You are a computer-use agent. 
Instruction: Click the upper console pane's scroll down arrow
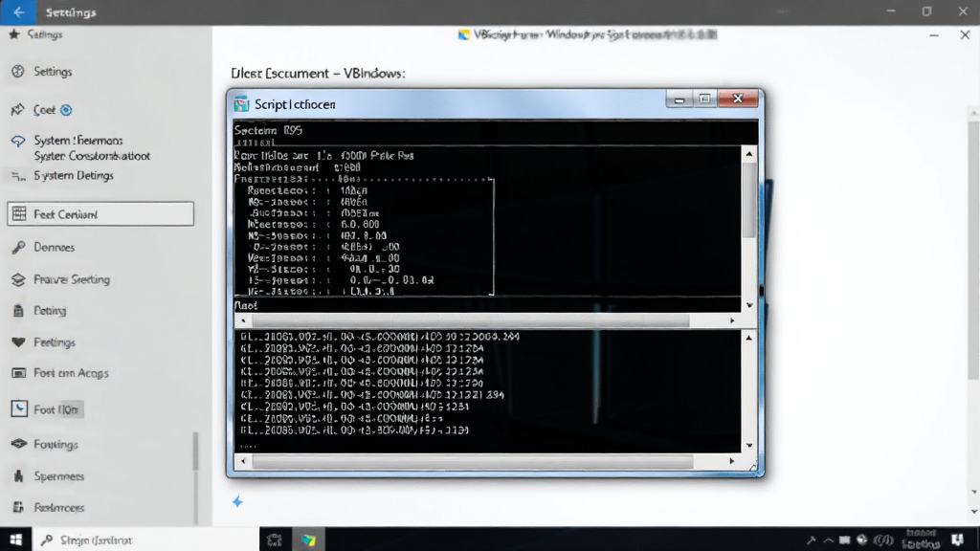(x=748, y=305)
